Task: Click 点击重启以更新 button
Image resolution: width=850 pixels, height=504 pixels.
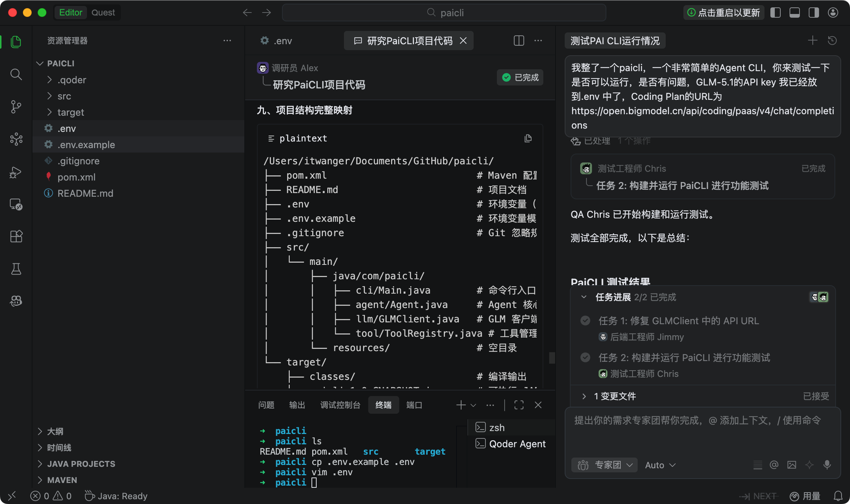Action: pyautogui.click(x=724, y=13)
